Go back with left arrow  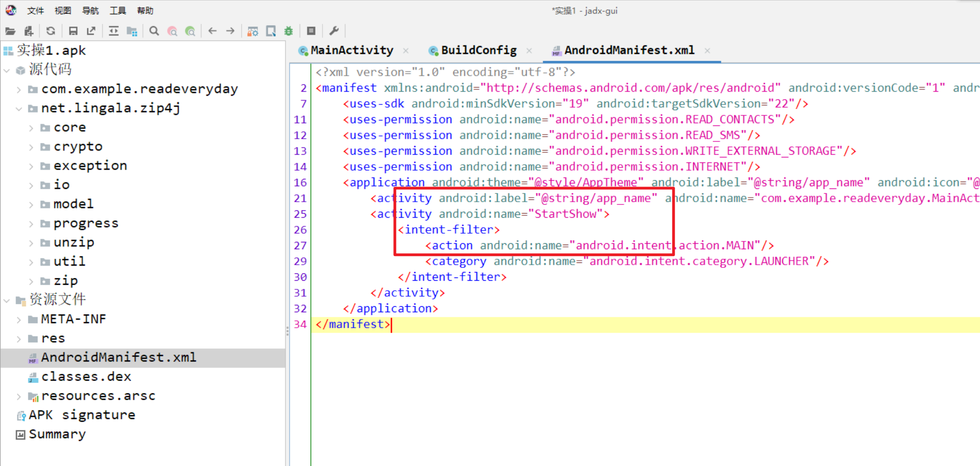[x=212, y=31]
